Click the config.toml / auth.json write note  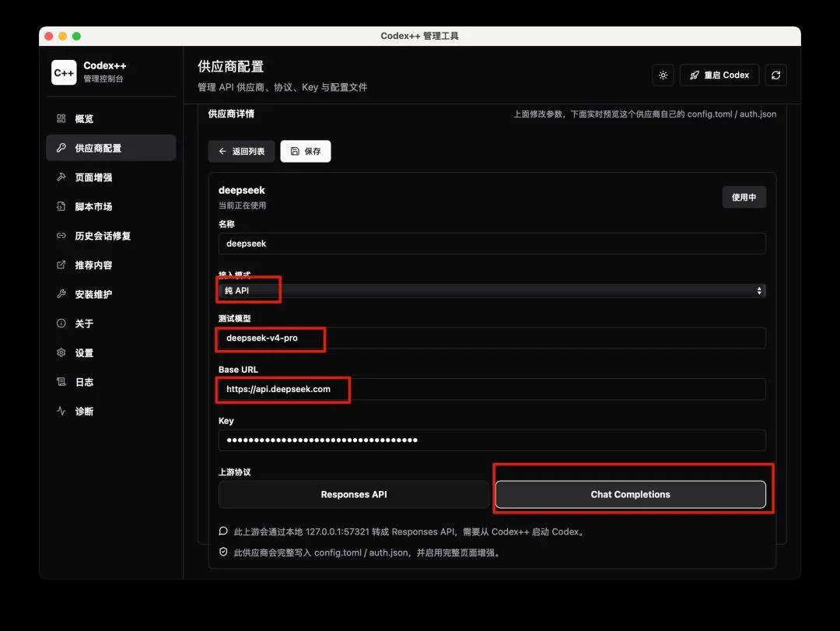click(x=368, y=552)
